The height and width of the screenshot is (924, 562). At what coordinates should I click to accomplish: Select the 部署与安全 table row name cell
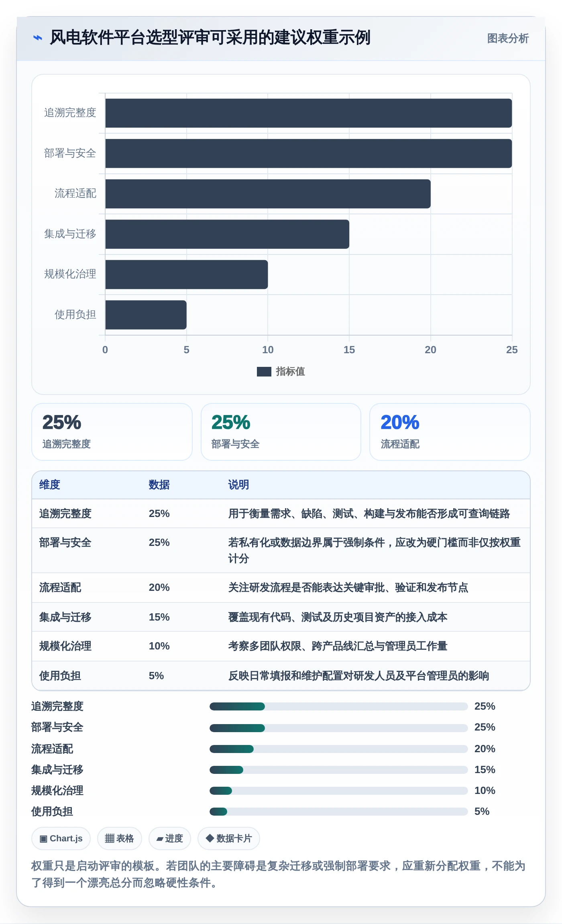[x=65, y=543]
